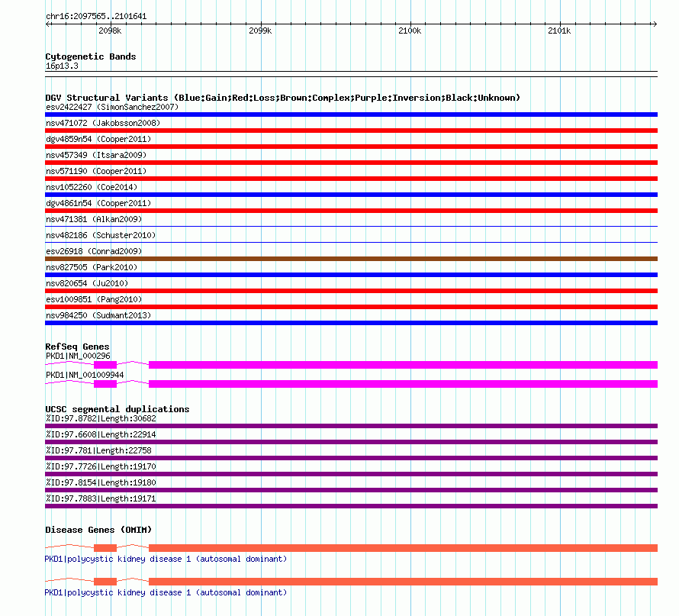Click nsv827505 (Park2010) label

tap(92, 267)
